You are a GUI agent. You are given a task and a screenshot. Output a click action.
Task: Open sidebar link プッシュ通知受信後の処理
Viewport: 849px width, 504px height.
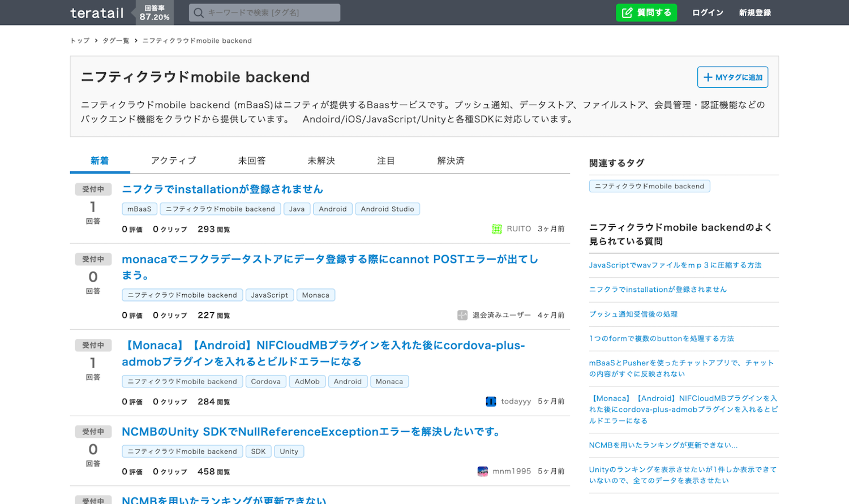click(x=633, y=314)
